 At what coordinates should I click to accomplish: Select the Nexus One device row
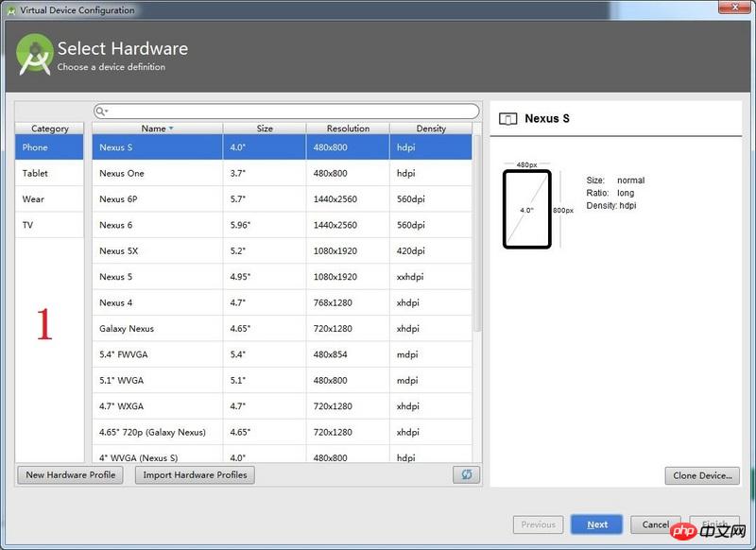[282, 173]
